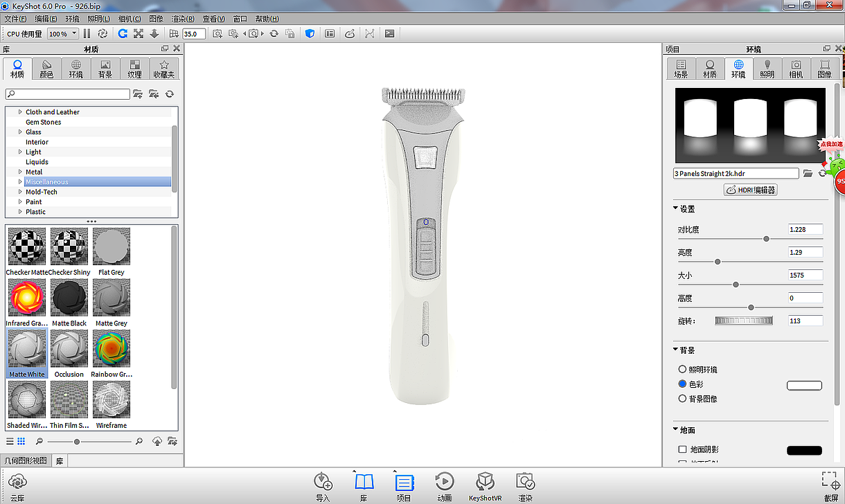The width and height of the screenshot is (845, 504).
Task: Click the open HDR file folder icon
Action: point(808,174)
